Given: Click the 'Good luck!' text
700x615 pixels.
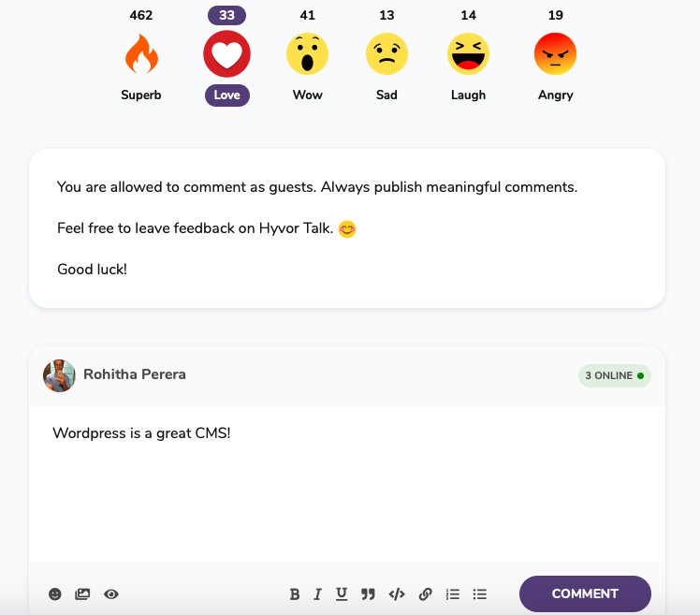Looking at the screenshot, I should 92,270.
